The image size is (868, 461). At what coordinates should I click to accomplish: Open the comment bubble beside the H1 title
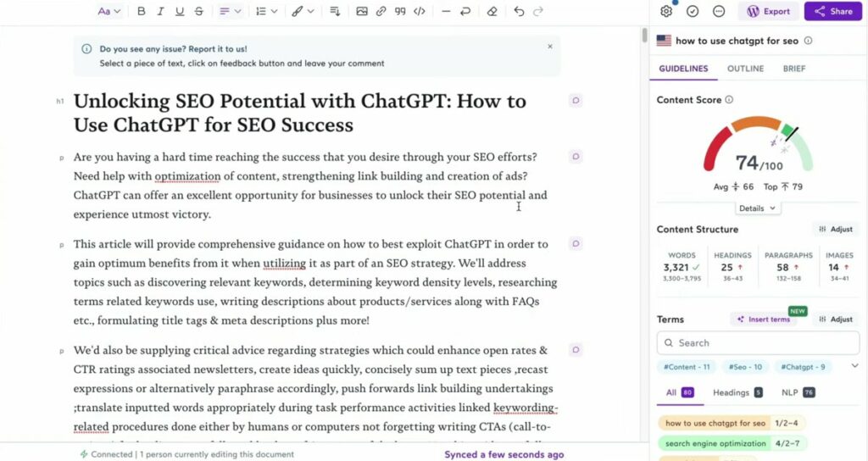point(576,100)
